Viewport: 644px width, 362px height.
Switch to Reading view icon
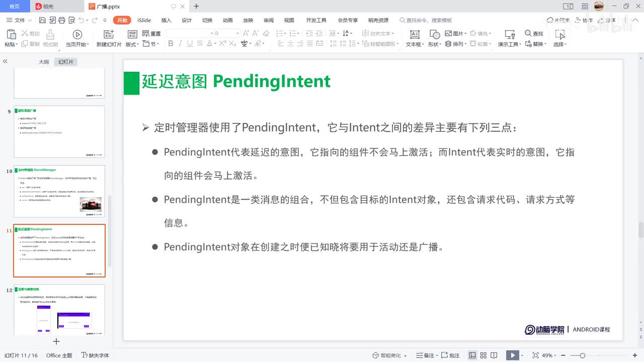495,355
